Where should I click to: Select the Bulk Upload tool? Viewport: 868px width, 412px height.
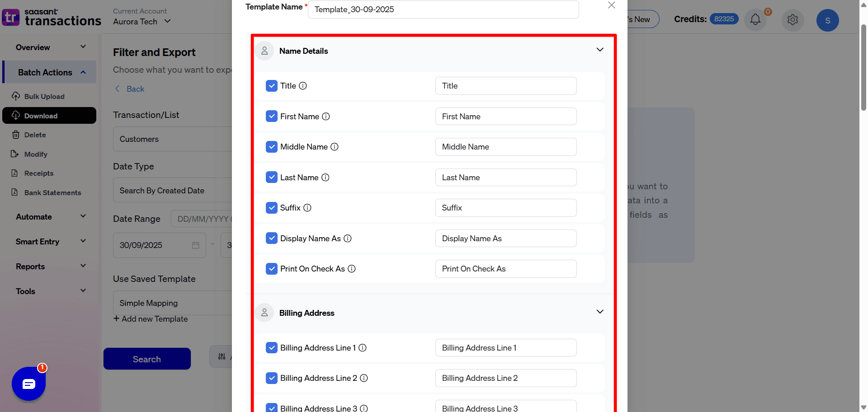44,96
